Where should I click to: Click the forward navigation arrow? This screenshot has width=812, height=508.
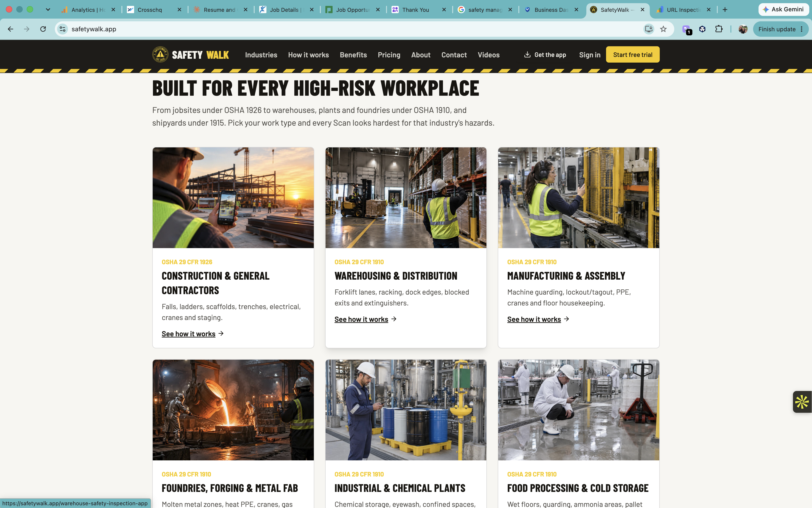pos(27,29)
